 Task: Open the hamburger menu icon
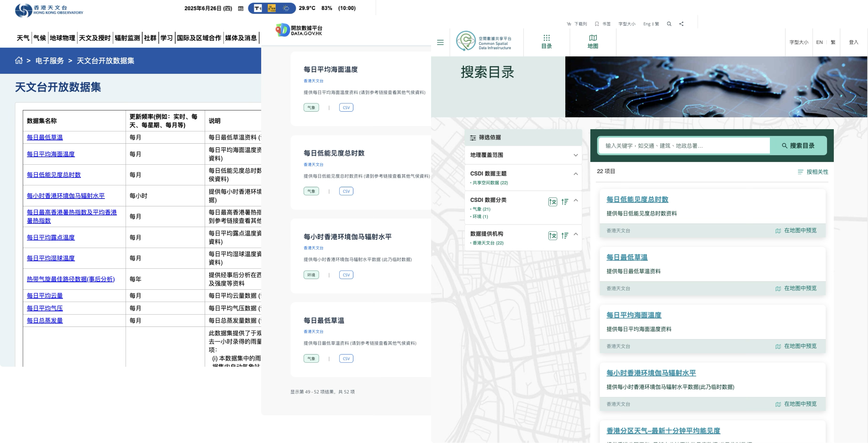coord(440,43)
